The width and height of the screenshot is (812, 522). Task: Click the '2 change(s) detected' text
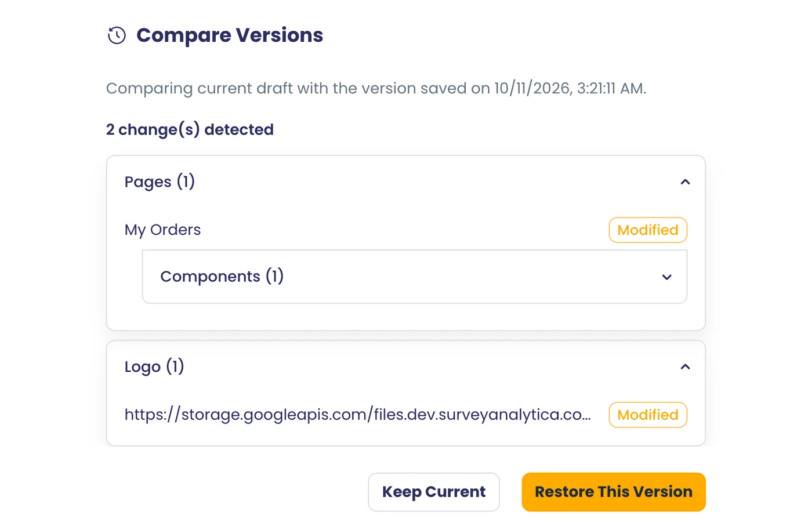tap(190, 129)
